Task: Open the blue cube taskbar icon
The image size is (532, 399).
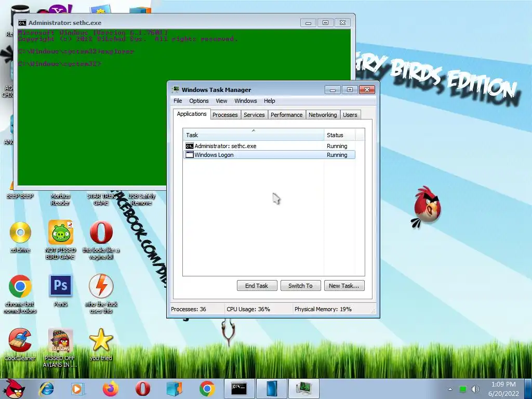Action: (x=175, y=389)
